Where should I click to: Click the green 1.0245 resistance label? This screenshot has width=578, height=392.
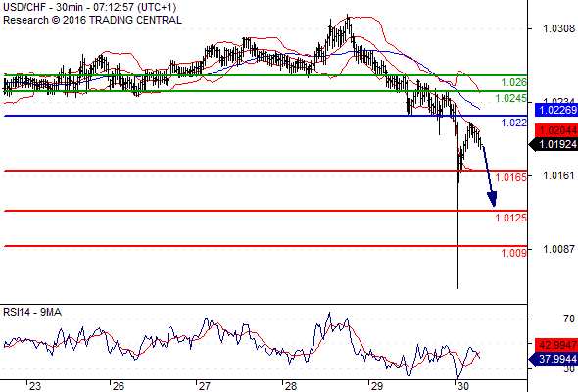pos(511,98)
